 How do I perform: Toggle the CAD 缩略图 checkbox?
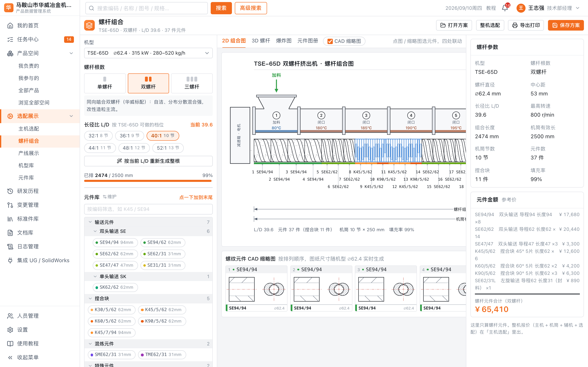tap(330, 41)
